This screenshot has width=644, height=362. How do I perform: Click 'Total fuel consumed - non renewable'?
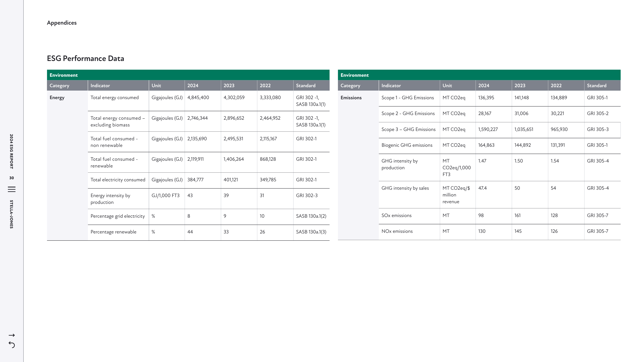coord(114,142)
